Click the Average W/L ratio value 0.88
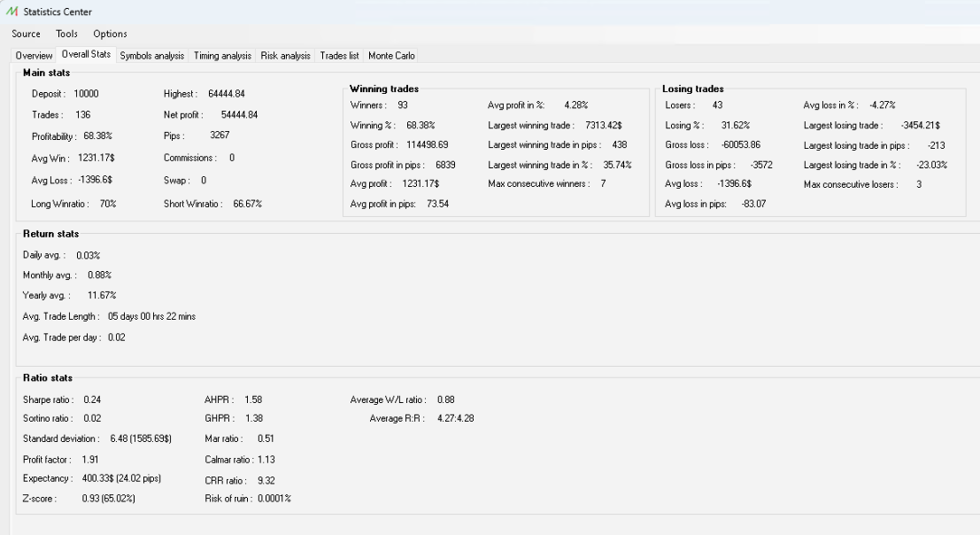The width and height of the screenshot is (980, 535). pos(445,400)
